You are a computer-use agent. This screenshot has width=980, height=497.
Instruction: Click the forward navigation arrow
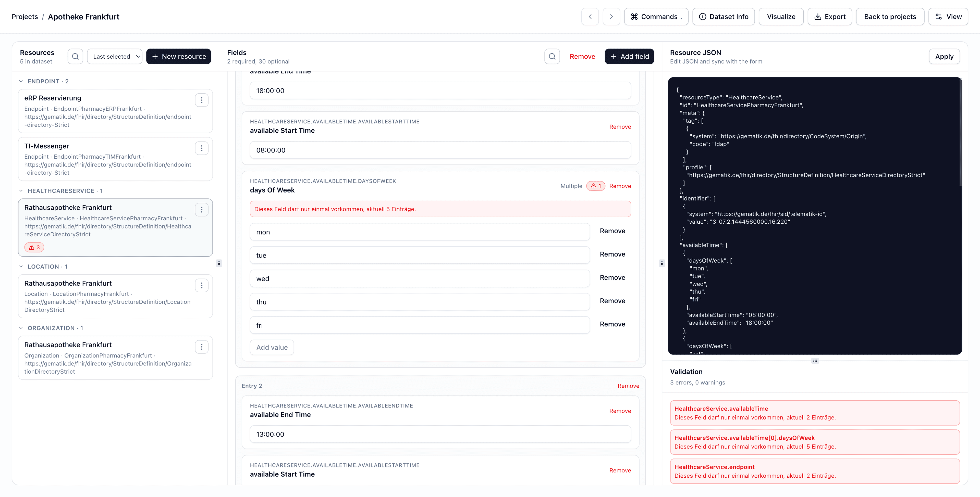click(x=611, y=16)
